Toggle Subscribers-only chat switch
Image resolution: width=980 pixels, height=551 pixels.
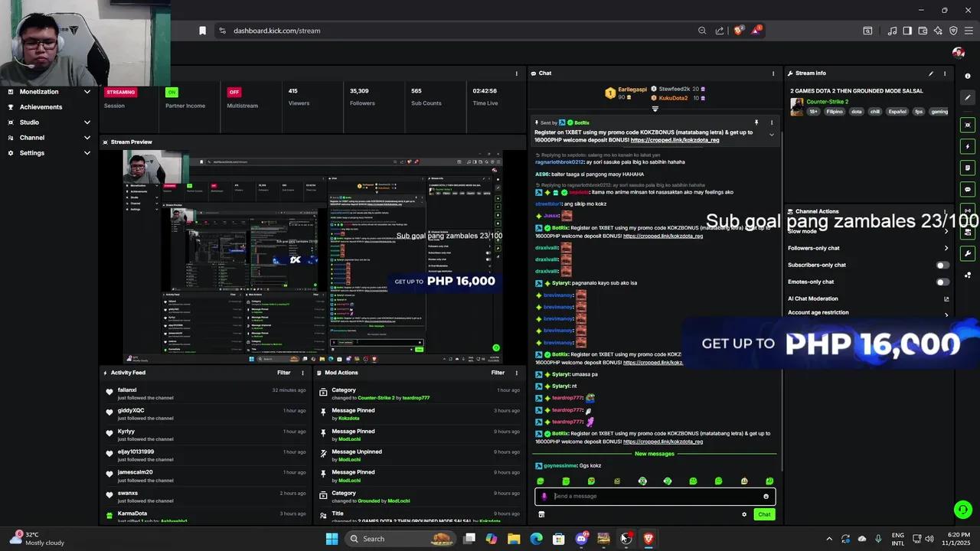(942, 265)
